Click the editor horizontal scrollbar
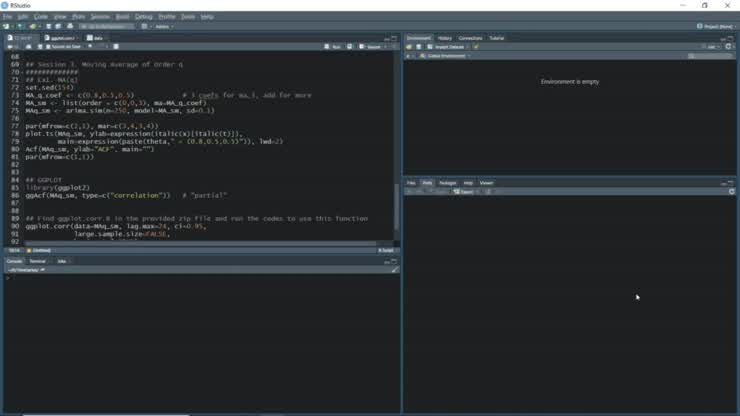The width and height of the screenshot is (740, 416). 201,244
